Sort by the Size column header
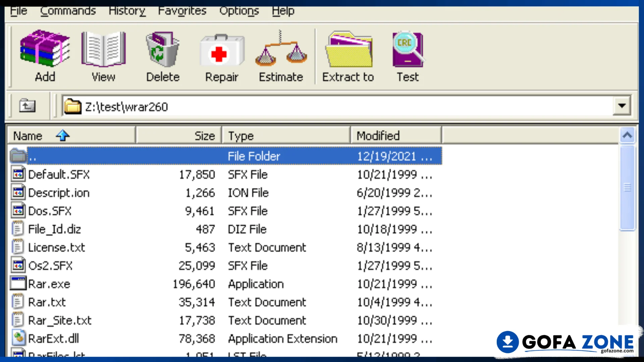 (x=179, y=135)
